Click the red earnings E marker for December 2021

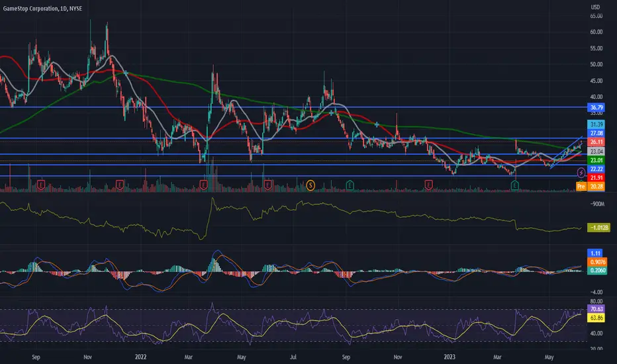120,185
